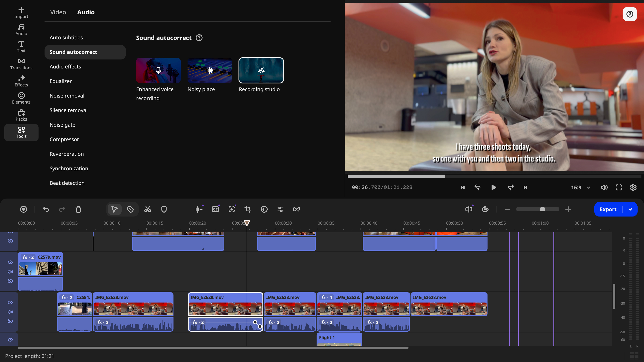Open the Export options dropdown arrow
Image resolution: width=644 pixels, height=362 pixels.
pos(630,209)
